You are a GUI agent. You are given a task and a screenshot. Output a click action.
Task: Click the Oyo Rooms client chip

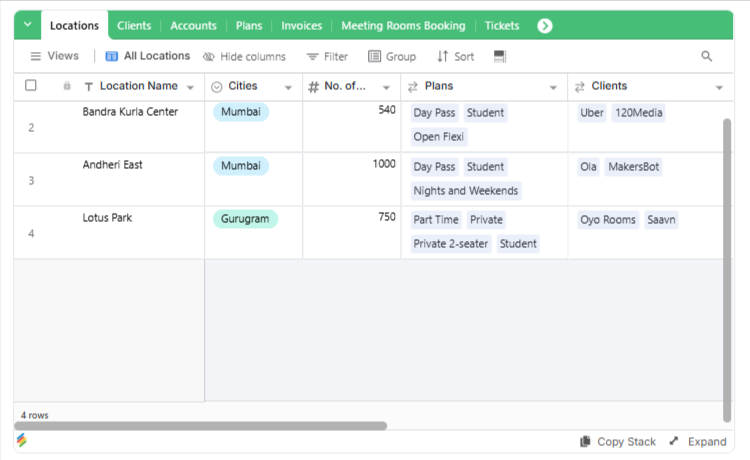tap(608, 220)
